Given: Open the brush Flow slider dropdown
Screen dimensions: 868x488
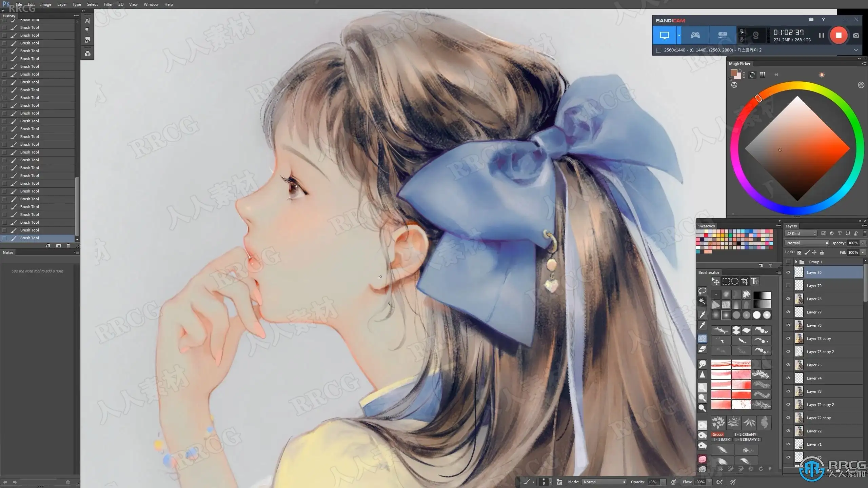Looking at the screenshot, I should click(x=709, y=482).
